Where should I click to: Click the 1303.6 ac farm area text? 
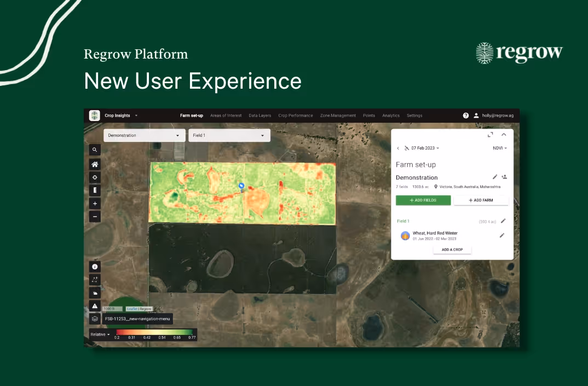click(420, 187)
